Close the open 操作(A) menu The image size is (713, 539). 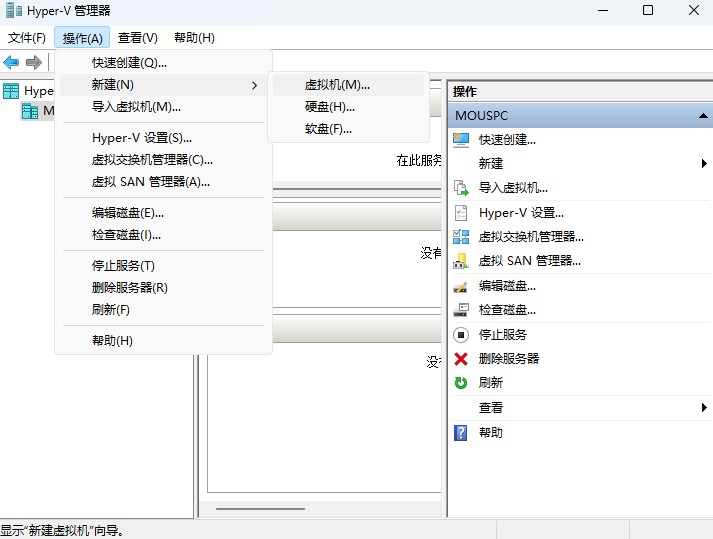82,38
